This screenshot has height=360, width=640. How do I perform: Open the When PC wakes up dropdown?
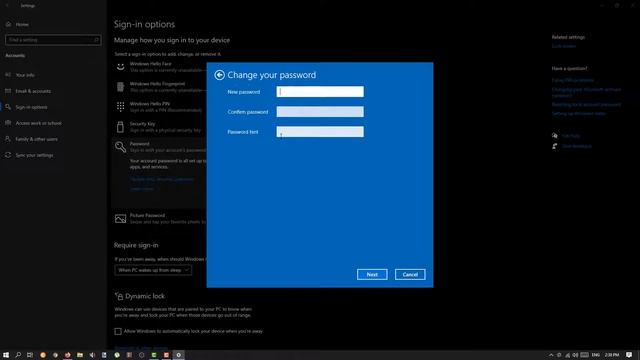(153, 270)
